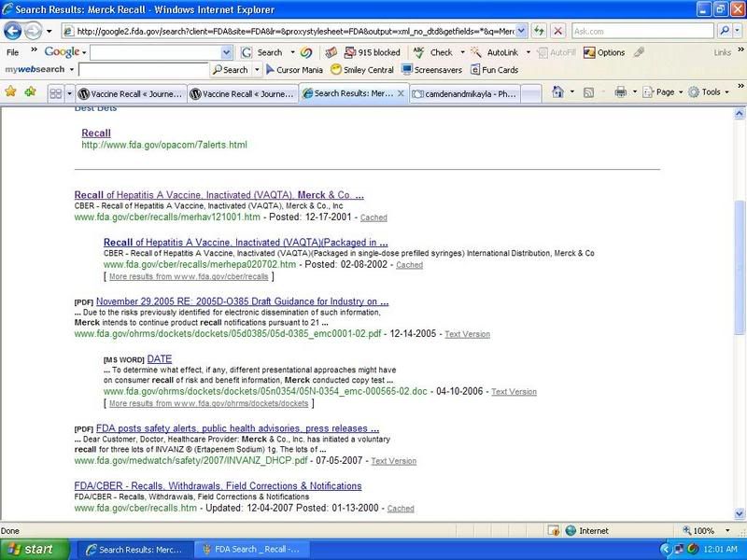The width and height of the screenshot is (747, 560).
Task: Open the 100% zoom level dropdown
Action: pos(727,530)
